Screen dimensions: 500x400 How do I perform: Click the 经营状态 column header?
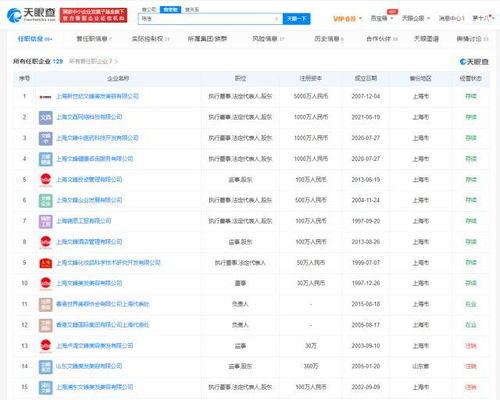coord(470,78)
